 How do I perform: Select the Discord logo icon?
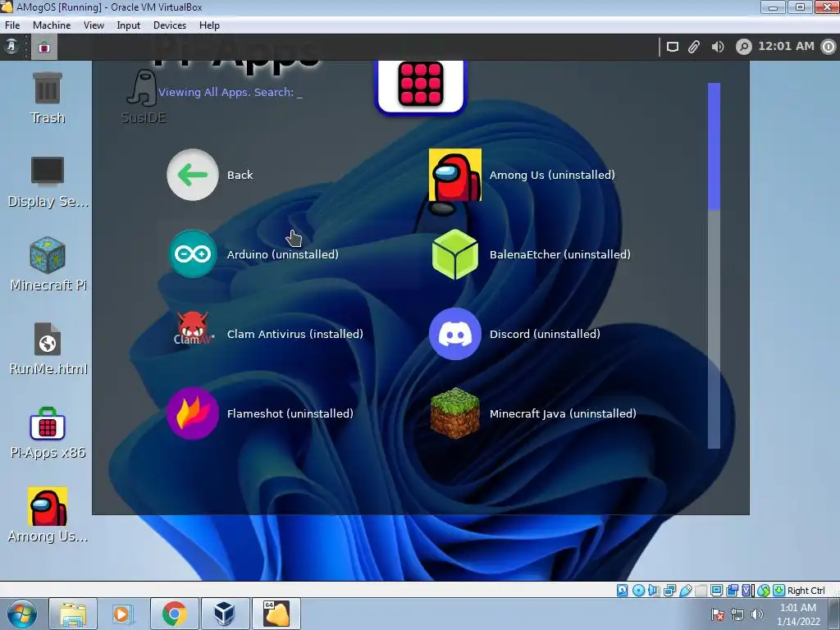[454, 334]
